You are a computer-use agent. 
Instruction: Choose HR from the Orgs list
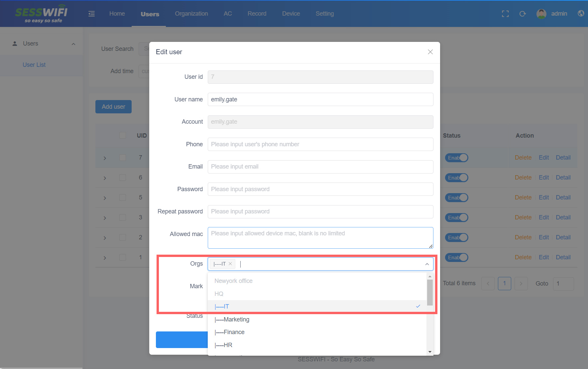317,345
